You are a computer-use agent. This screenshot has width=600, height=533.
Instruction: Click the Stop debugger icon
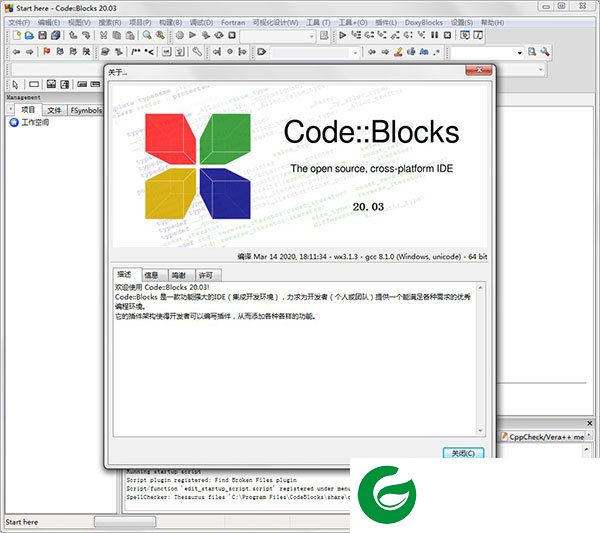(x=447, y=36)
